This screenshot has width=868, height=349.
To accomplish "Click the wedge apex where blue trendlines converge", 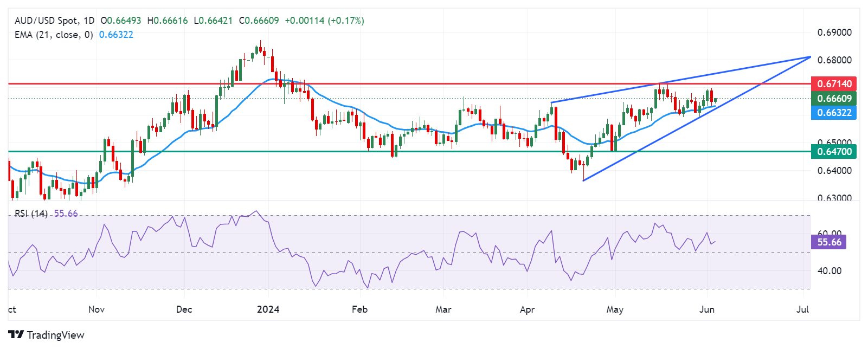I will 810,56.
